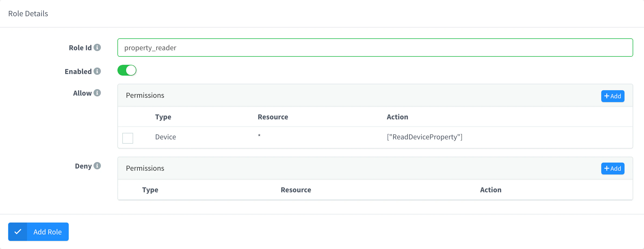
Task: Add a permission to the Allow list
Action: click(613, 96)
